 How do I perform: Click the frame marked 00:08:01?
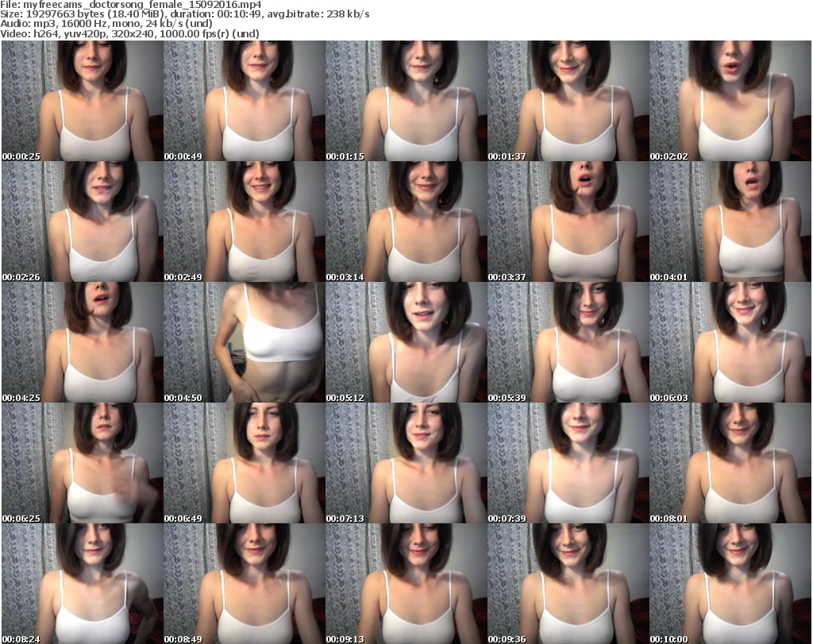click(730, 463)
